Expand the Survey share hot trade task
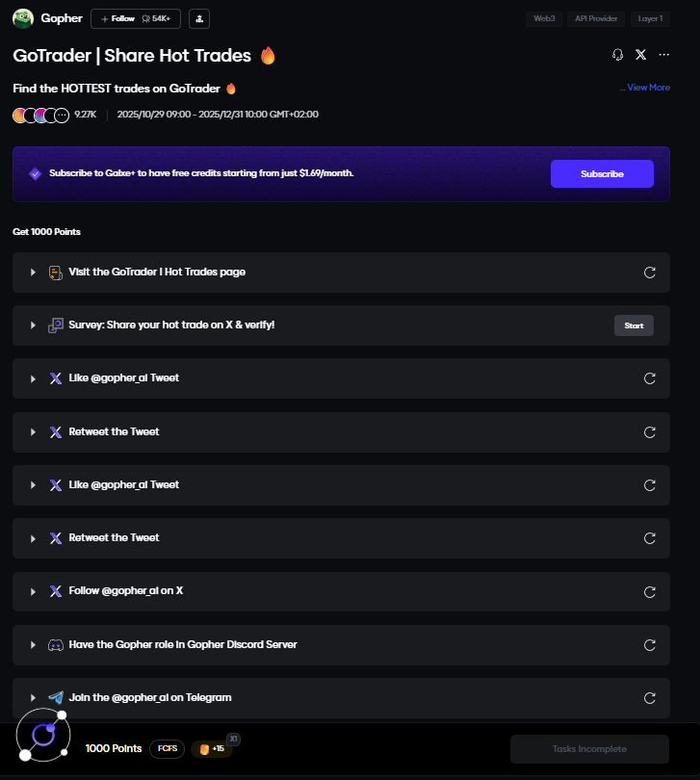The width and height of the screenshot is (700, 780). (33, 325)
